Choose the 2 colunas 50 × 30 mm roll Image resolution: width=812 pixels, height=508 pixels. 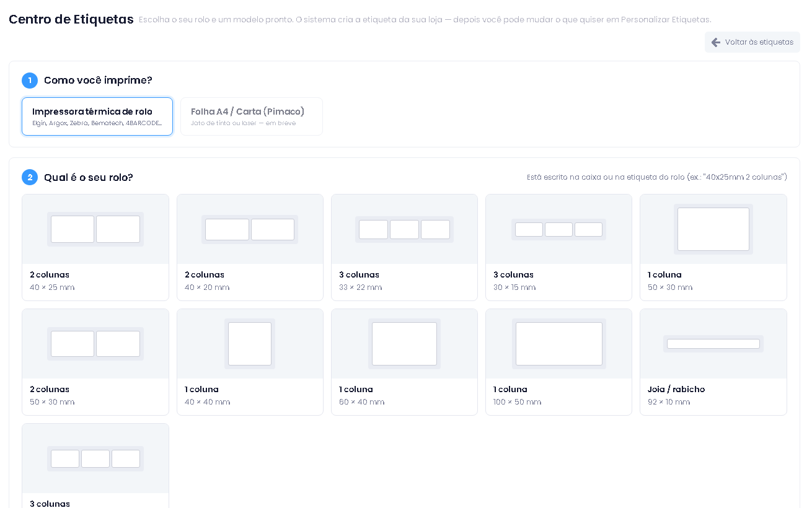click(95, 362)
